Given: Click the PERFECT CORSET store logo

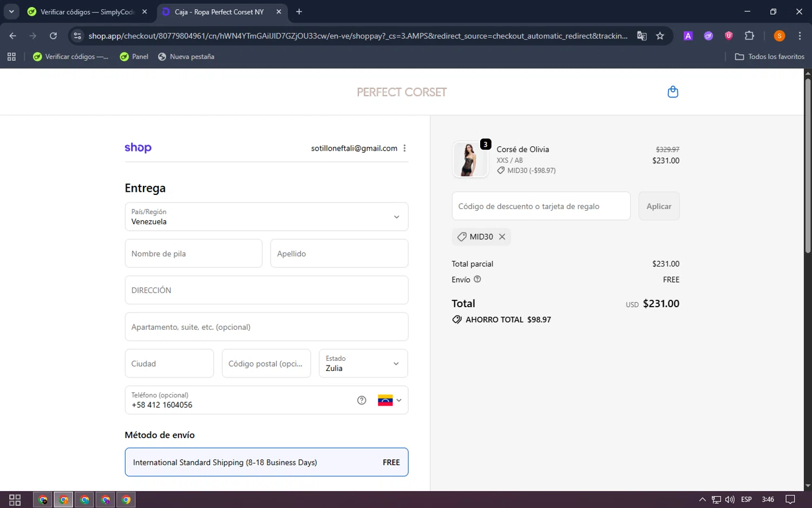Looking at the screenshot, I should (x=402, y=92).
